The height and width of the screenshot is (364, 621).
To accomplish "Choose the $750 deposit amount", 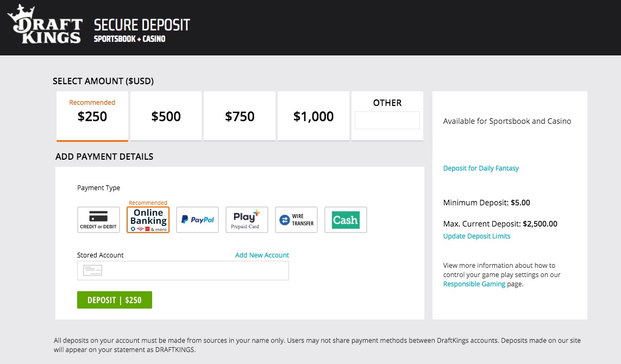I will pos(240,116).
